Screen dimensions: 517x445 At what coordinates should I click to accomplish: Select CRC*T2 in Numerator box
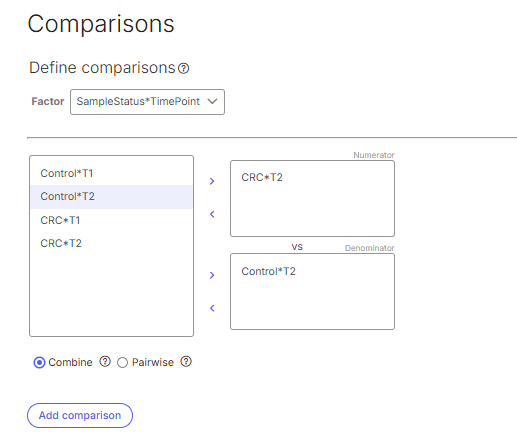262,177
